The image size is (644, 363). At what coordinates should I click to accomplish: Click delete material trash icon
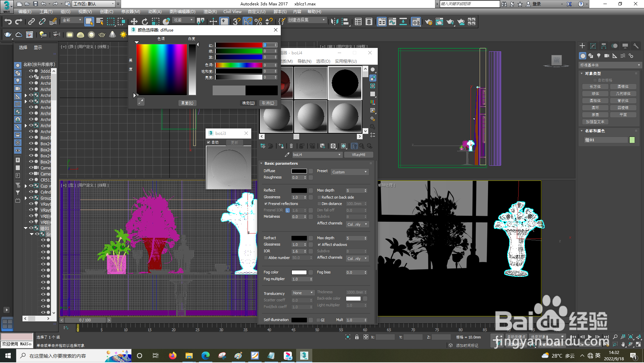[x=291, y=146]
